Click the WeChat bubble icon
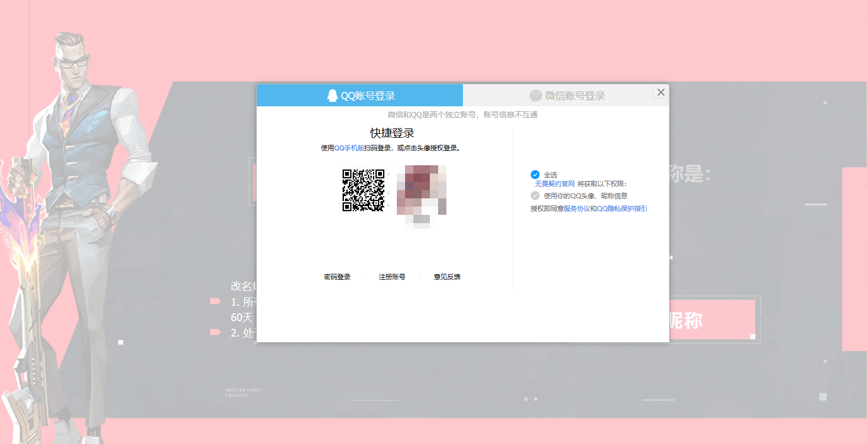The image size is (868, 444). [536, 96]
